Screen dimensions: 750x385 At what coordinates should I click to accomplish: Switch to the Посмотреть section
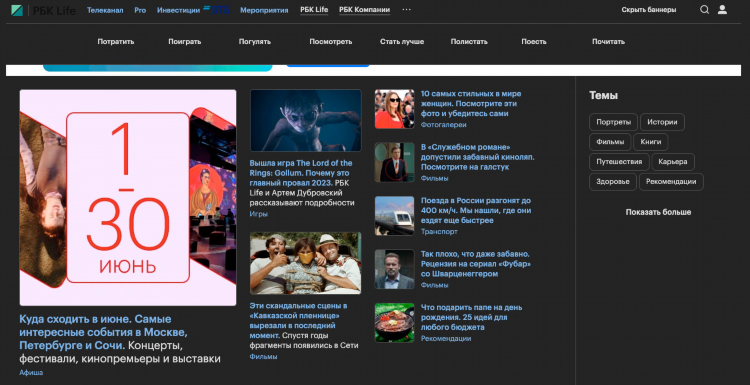click(x=331, y=42)
